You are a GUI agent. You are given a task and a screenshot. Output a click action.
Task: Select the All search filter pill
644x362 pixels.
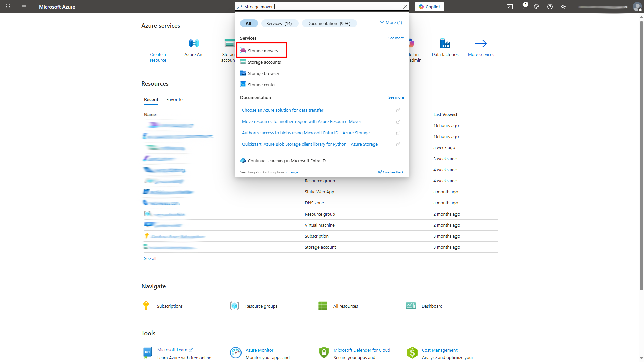(x=249, y=23)
